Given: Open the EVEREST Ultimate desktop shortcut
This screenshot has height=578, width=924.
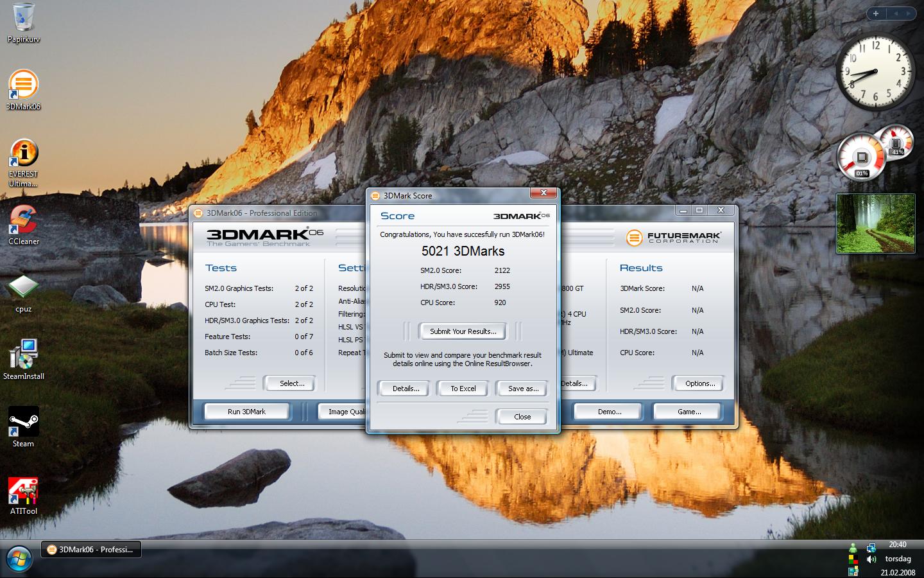Looking at the screenshot, I should coord(23,163).
